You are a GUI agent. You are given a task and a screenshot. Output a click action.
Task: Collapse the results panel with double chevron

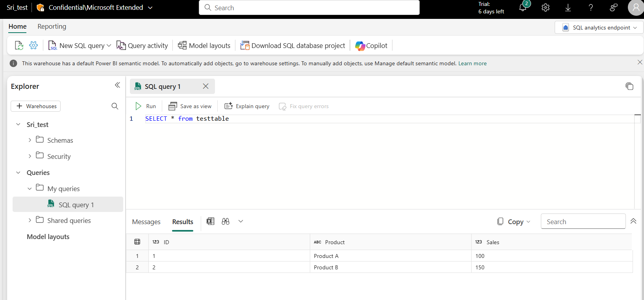633,221
